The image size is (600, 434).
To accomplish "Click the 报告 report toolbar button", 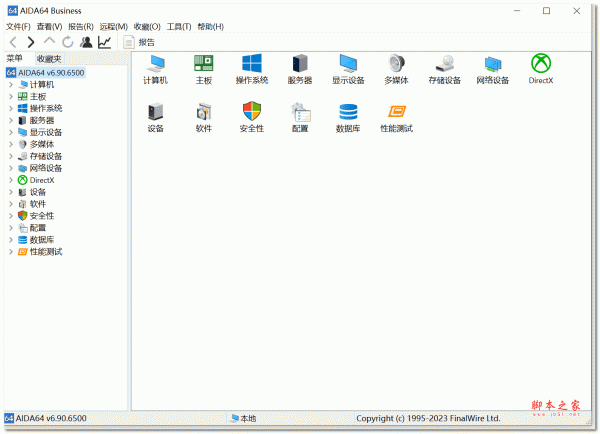I will coord(139,42).
